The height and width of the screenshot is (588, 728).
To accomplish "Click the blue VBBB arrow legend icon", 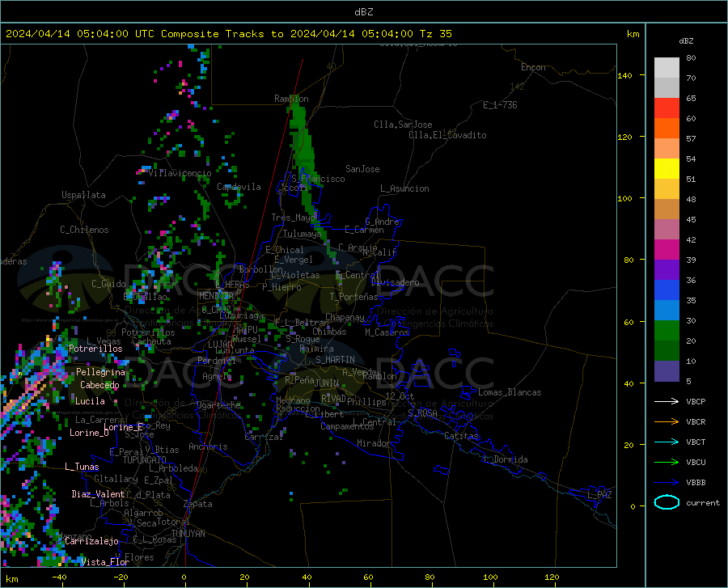I will click(667, 483).
